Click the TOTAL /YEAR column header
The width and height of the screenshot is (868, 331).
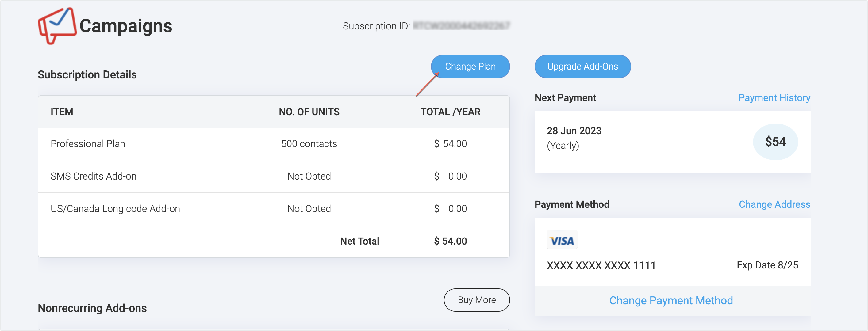[450, 112]
